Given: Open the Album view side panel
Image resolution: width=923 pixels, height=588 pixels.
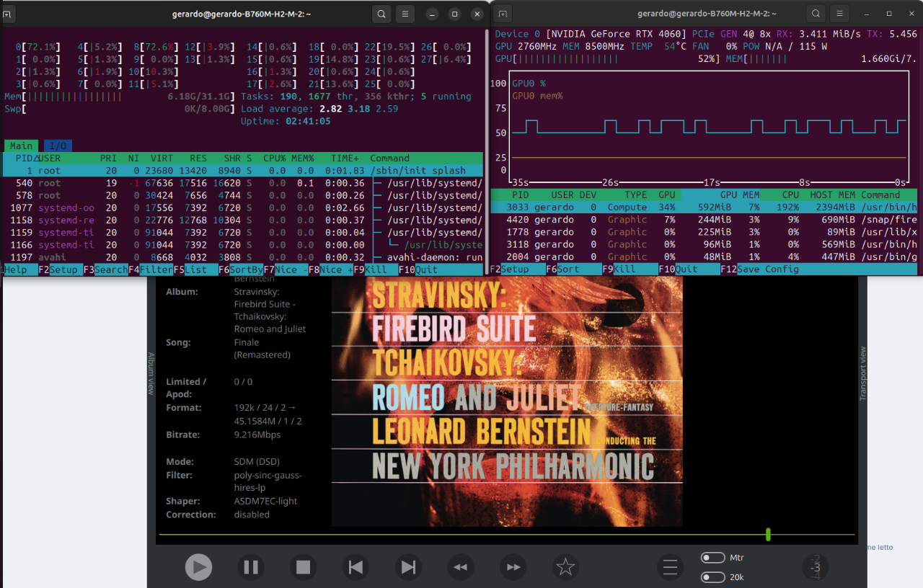Looking at the screenshot, I should (x=151, y=373).
